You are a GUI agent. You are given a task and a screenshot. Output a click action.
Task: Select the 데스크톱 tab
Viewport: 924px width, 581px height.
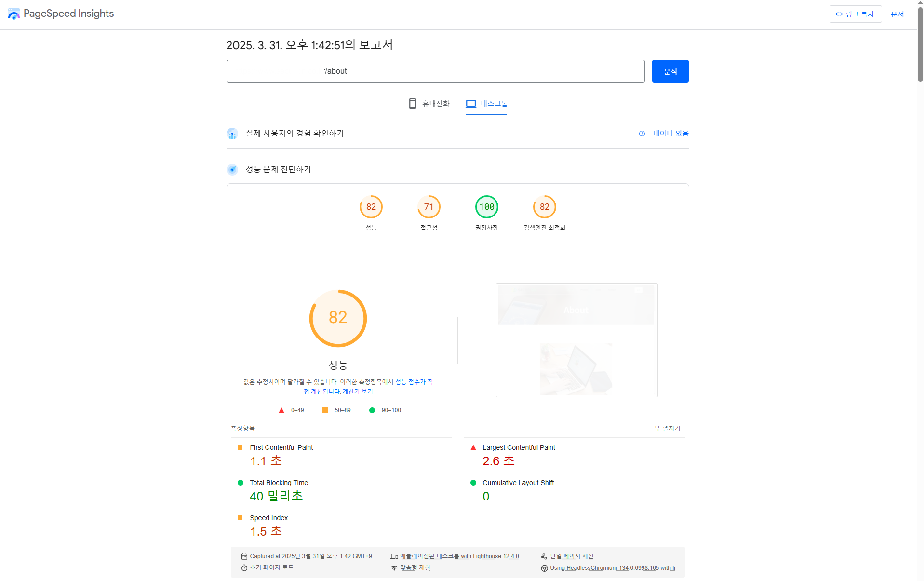(486, 104)
